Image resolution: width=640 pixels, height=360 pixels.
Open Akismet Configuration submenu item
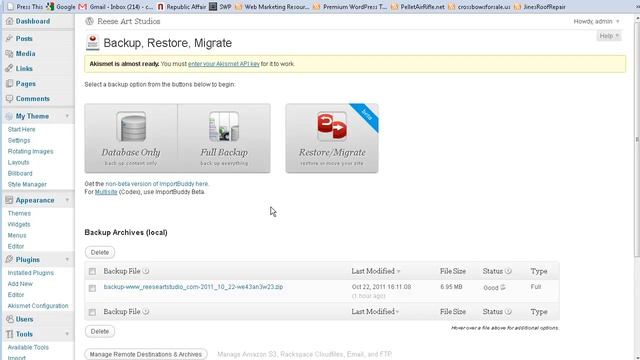pos(38,306)
